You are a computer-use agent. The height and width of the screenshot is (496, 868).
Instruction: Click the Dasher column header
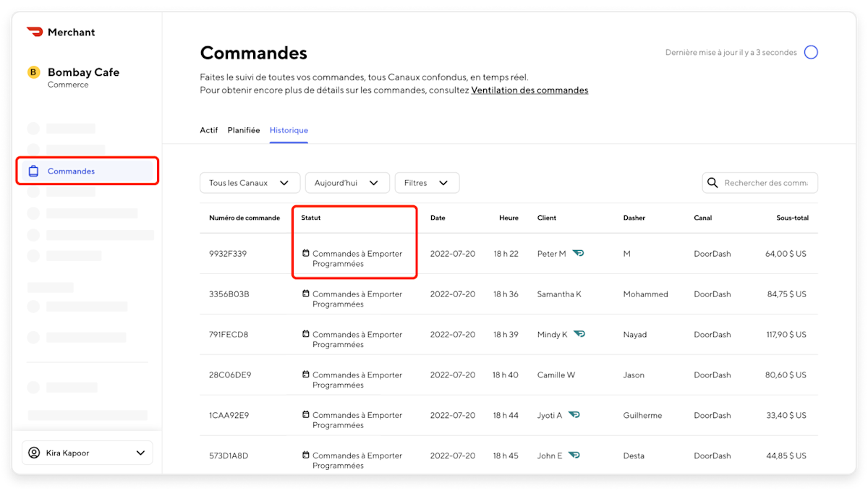click(634, 218)
